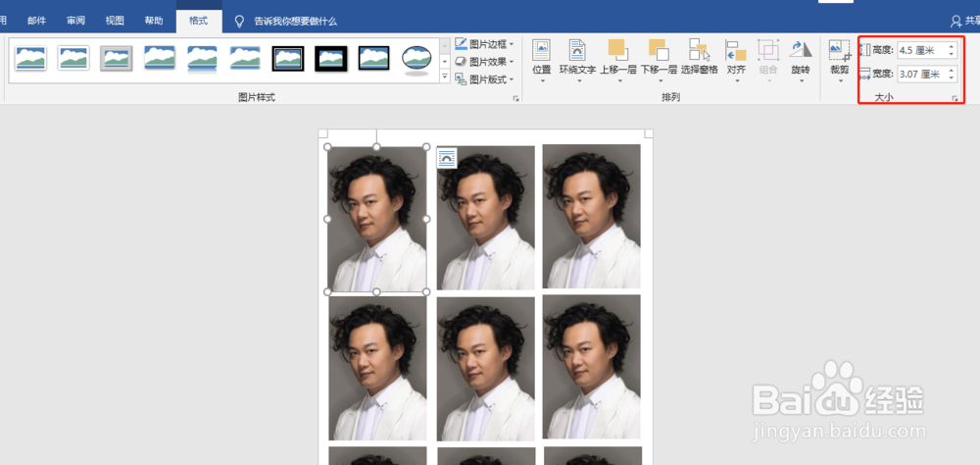
Task: Launch the 图片样式 group dialog launcher
Action: (515, 98)
